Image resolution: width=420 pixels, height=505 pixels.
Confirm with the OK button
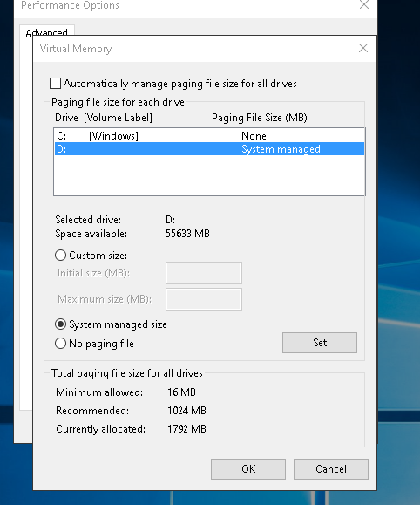pyautogui.click(x=248, y=469)
